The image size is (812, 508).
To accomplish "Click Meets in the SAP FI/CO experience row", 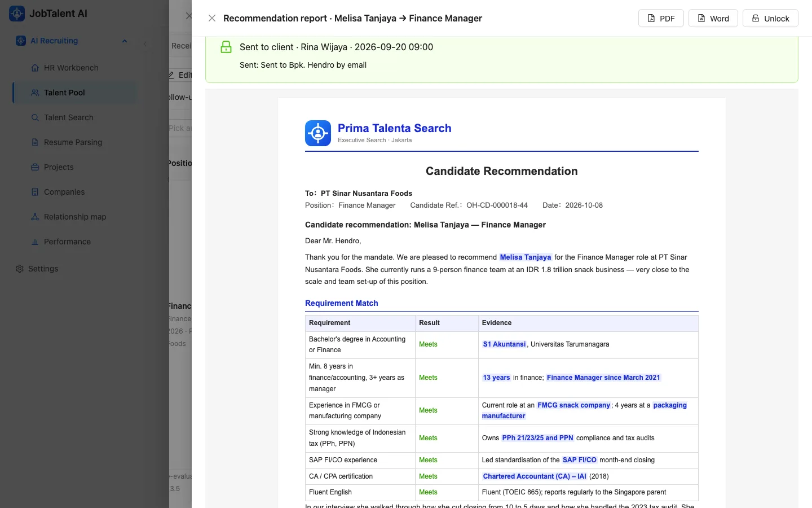I will (x=428, y=460).
